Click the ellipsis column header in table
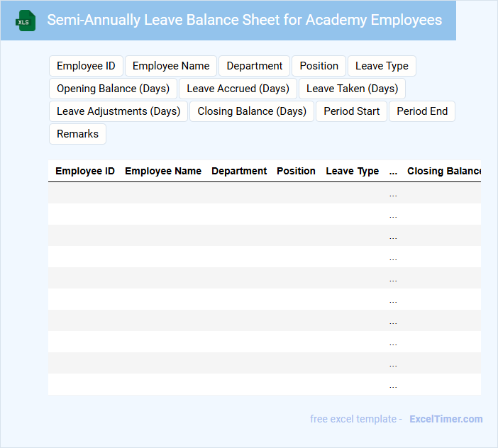This screenshot has height=448, width=498. point(393,172)
